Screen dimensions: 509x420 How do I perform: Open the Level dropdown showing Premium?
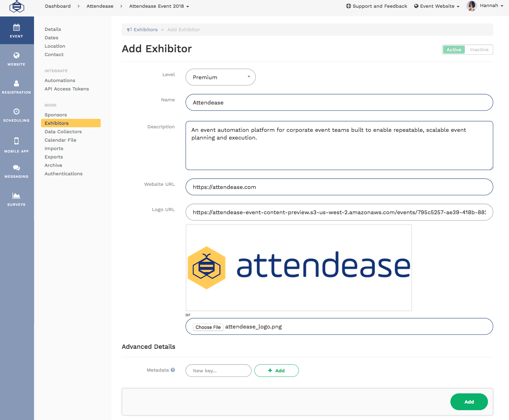click(x=220, y=77)
